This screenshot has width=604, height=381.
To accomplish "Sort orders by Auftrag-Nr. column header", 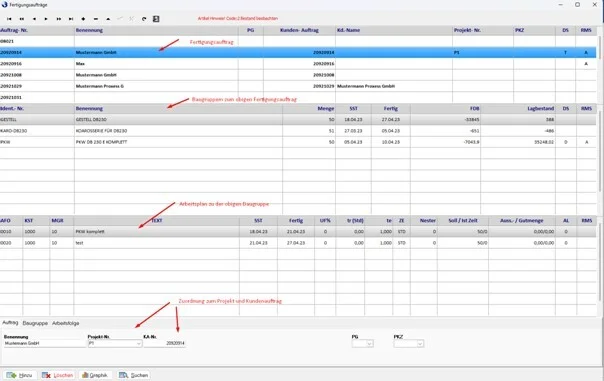I will (x=37, y=30).
